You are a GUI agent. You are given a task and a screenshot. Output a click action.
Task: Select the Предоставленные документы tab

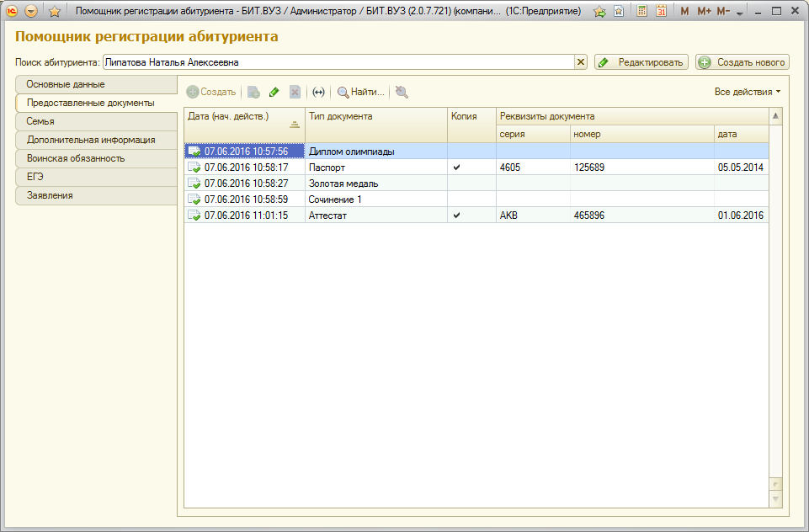(x=97, y=103)
